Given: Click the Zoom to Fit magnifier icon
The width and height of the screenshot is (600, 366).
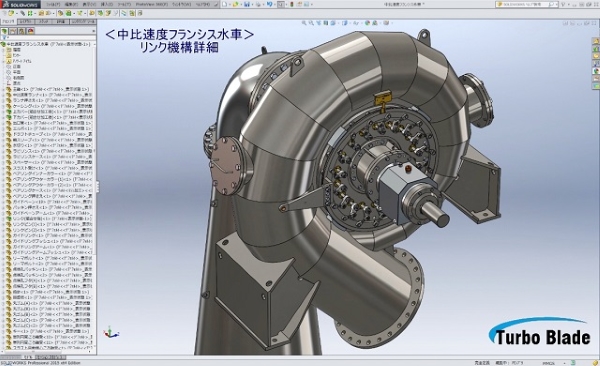Looking at the screenshot, I should click(x=305, y=23).
